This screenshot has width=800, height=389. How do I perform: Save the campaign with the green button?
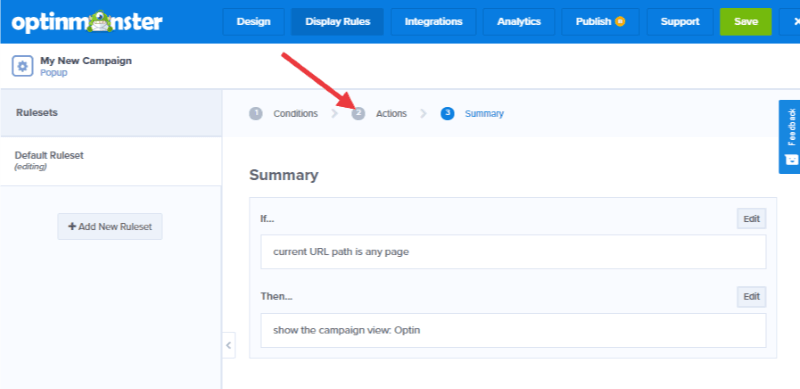tap(746, 22)
